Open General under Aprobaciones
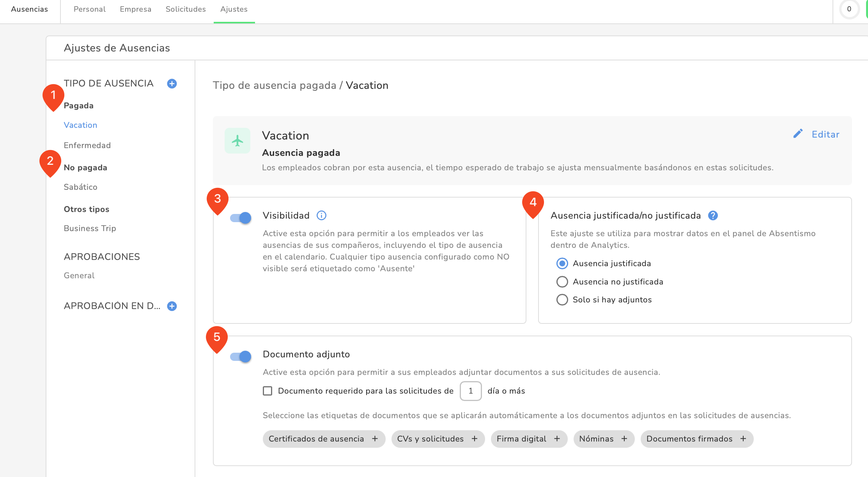 (79, 276)
